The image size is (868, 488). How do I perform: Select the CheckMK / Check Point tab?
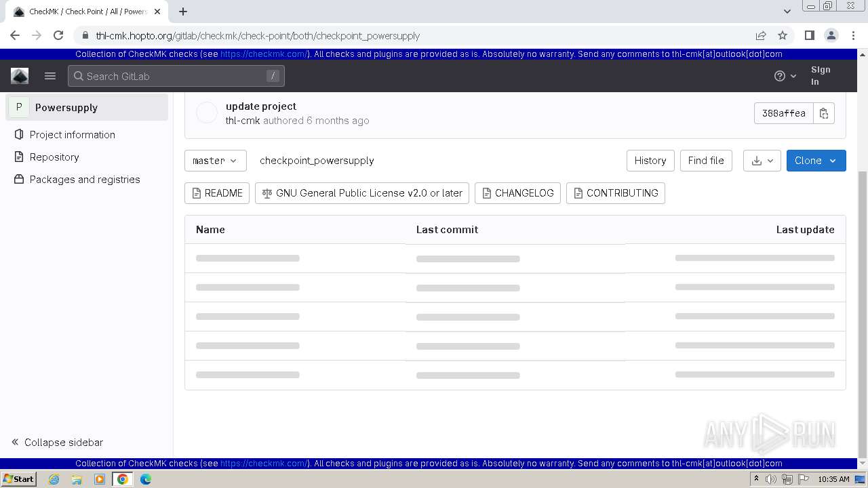(x=87, y=12)
